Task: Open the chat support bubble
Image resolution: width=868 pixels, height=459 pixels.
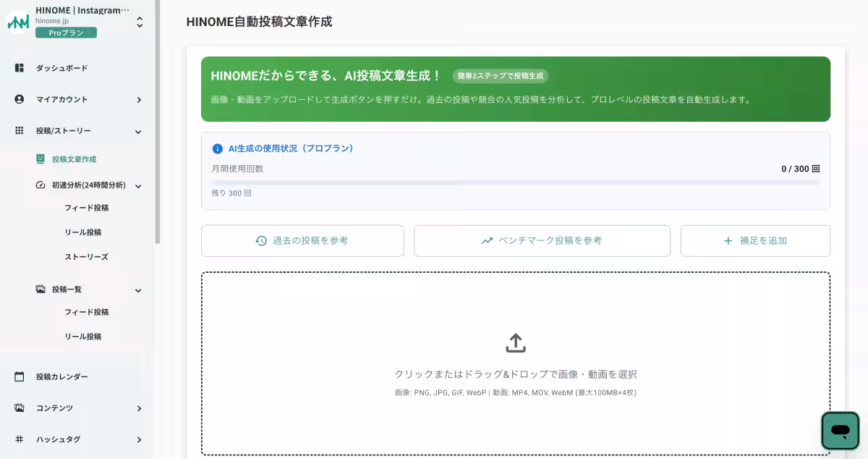Action: [x=840, y=430]
